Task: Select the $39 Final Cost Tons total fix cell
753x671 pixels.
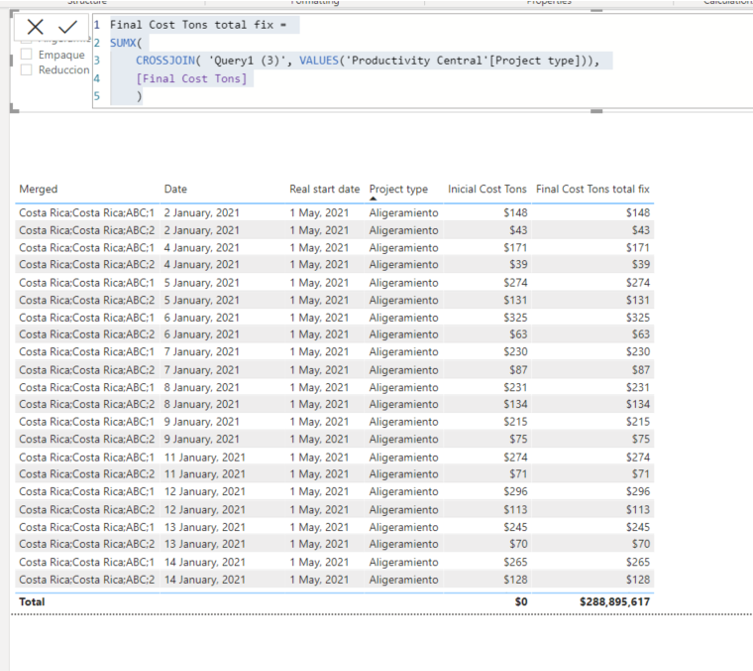Action: [641, 264]
